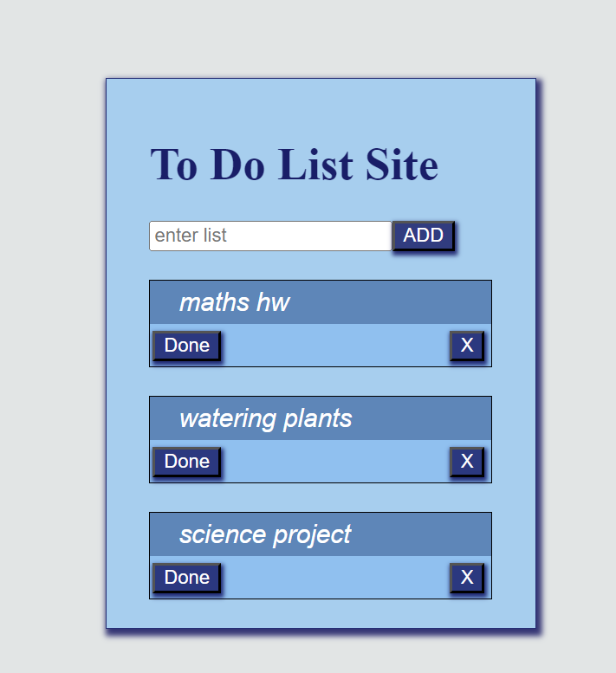Click the 'enter list' text input

[x=270, y=236]
